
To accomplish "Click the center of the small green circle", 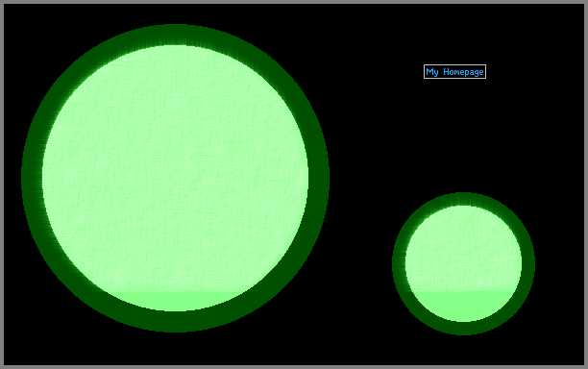I will click(x=463, y=263).
